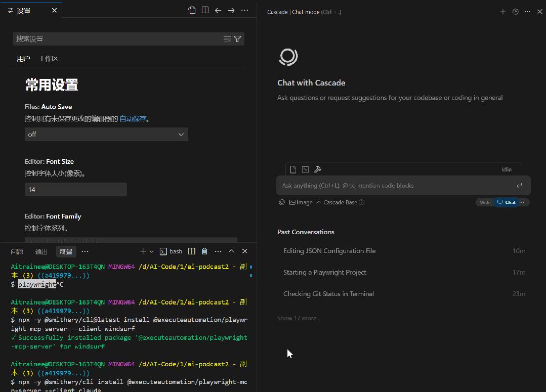Click the Editor: Font Size setting title
This screenshot has height=392, width=546.
49,161
